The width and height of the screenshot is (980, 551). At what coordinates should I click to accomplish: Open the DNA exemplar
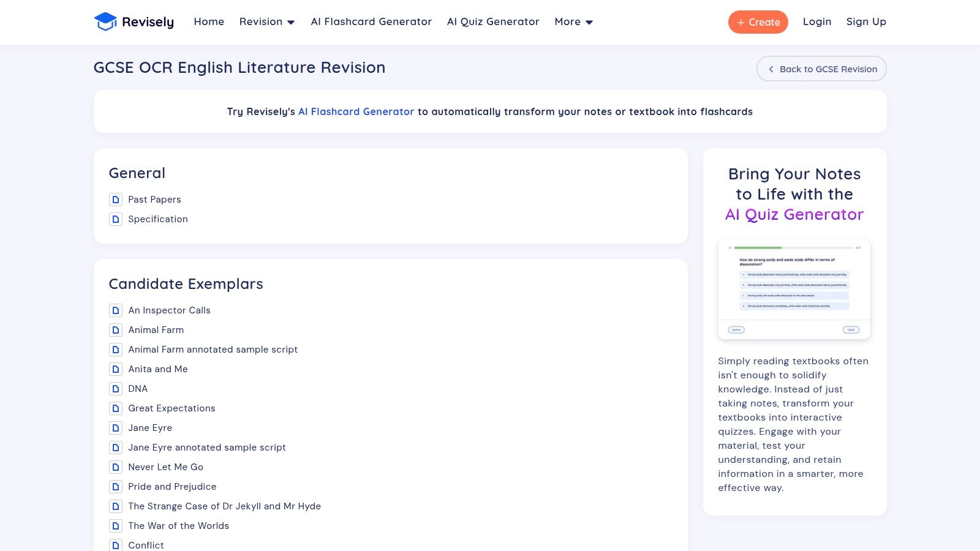138,389
